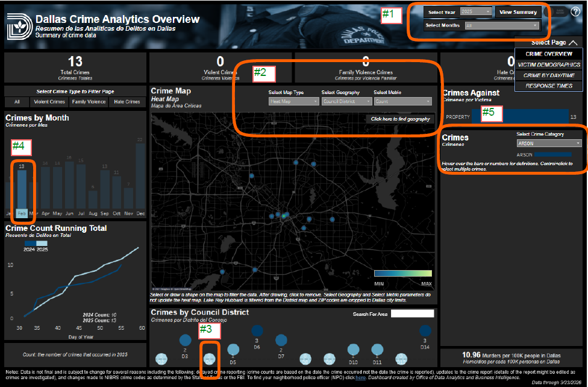Expand the Select Crime Category dropdown

pyautogui.click(x=549, y=143)
